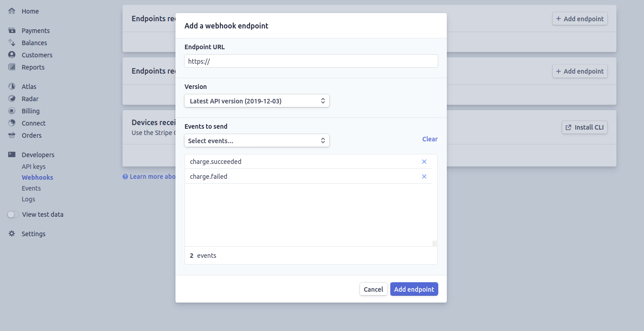Go to API keys in Developers menu
644x331 pixels.
coord(33,167)
